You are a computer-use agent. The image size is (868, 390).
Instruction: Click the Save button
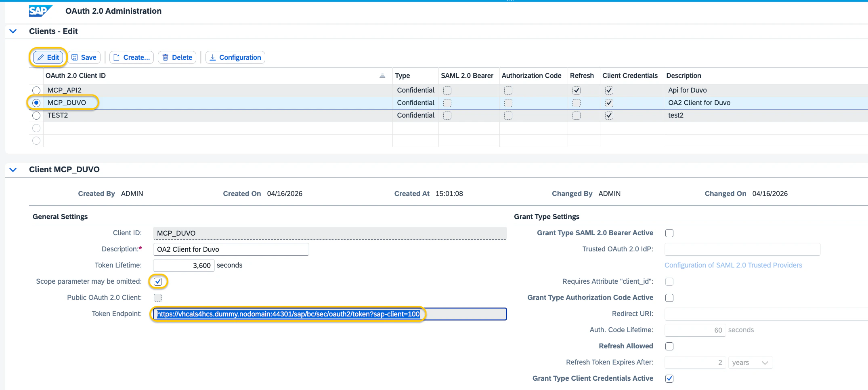coord(84,57)
